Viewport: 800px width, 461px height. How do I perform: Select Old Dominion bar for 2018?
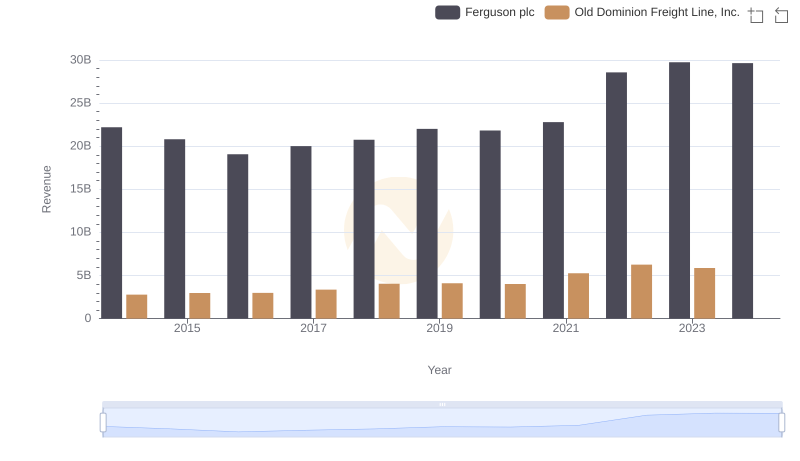pyautogui.click(x=389, y=301)
